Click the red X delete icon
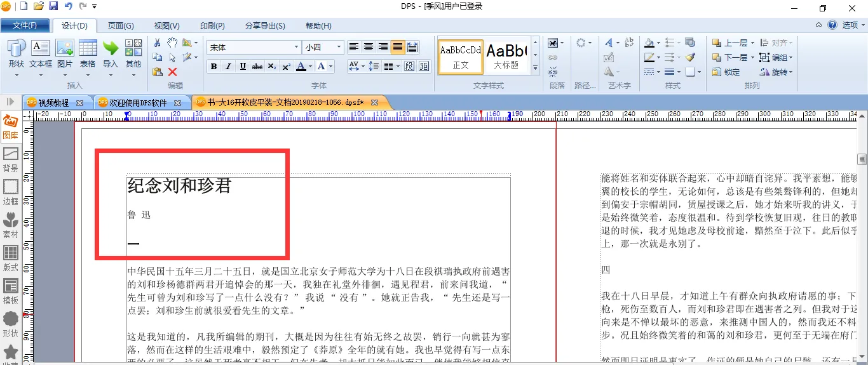Screen dimensions: 868x365 click(x=172, y=72)
